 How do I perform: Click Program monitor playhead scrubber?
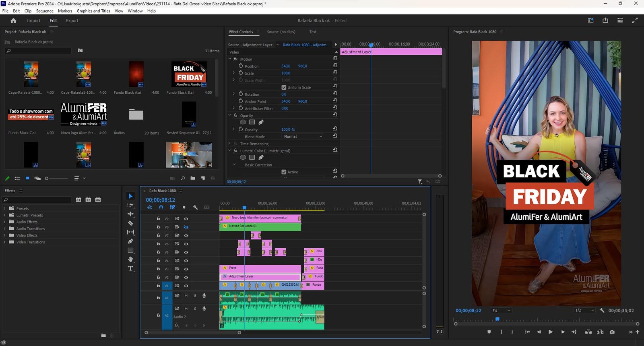(x=497, y=319)
